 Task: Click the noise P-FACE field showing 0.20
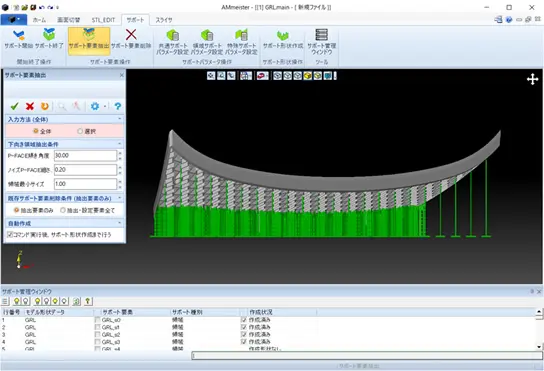(x=85, y=170)
